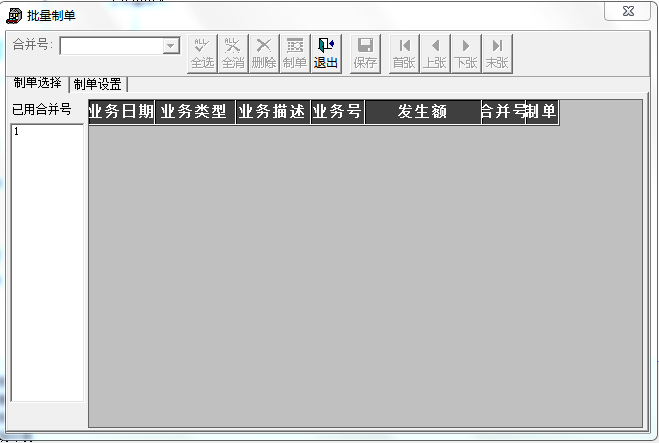Screen dimensions: 659x443
Task: Click the 删除 (delete) toolbar icon
Action: (x=264, y=53)
